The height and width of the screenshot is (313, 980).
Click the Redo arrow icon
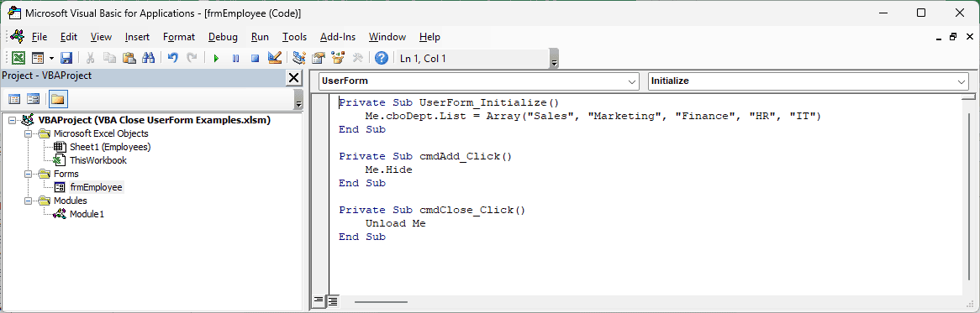[192, 58]
